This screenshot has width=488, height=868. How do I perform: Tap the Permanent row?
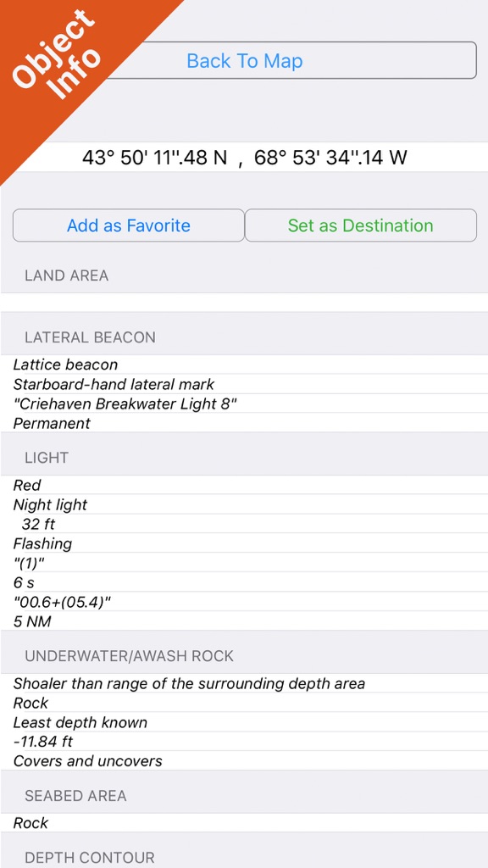pyautogui.click(x=244, y=424)
